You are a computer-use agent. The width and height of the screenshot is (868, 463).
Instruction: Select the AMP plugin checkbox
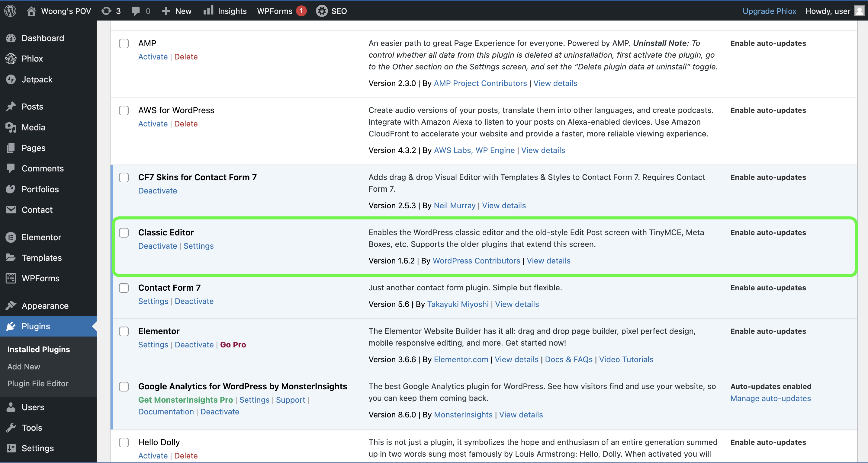tap(124, 43)
